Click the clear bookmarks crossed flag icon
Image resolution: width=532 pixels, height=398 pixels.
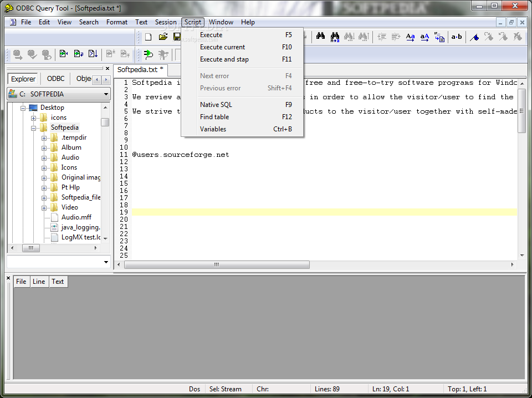[518, 37]
